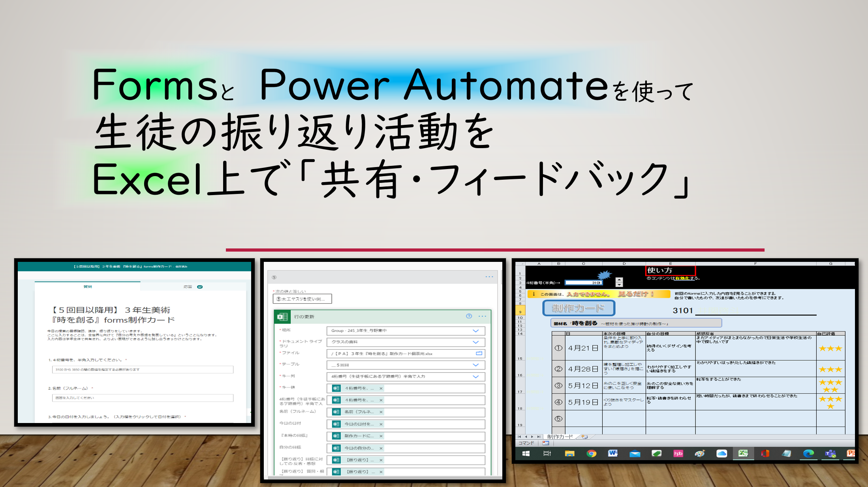This screenshot has height=487, width=868.
Task: Click the folder icon to browse the xlsx file
Action: pos(478,353)
